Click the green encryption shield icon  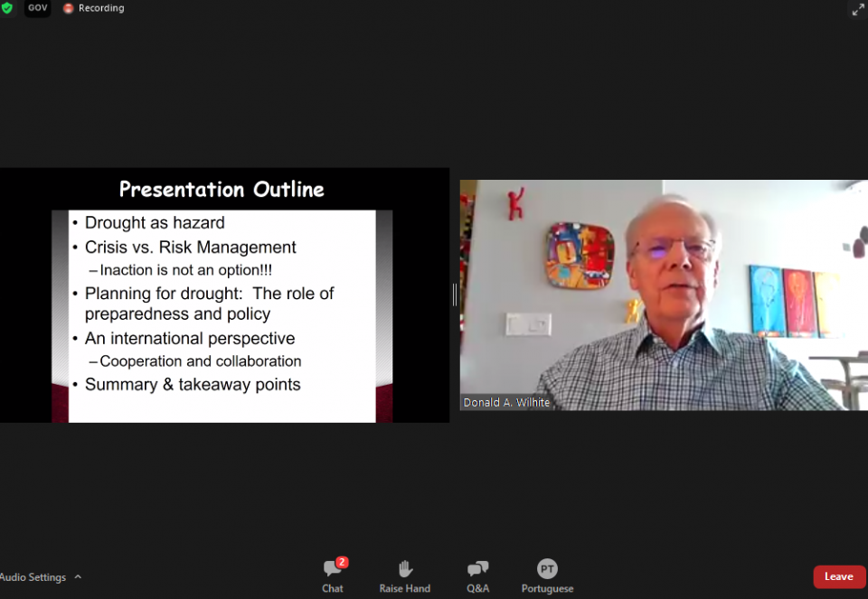pyautogui.click(x=6, y=8)
